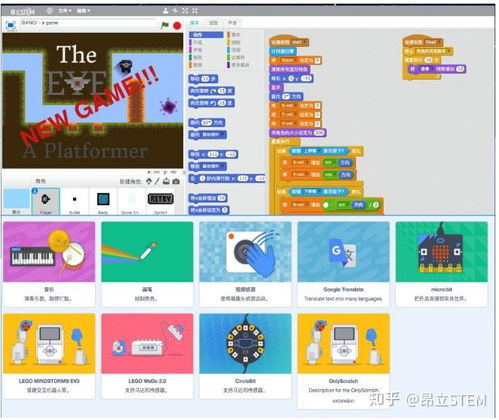This screenshot has width=499, height=420.
Task: Open Player sprite info badge
Action: [35, 191]
